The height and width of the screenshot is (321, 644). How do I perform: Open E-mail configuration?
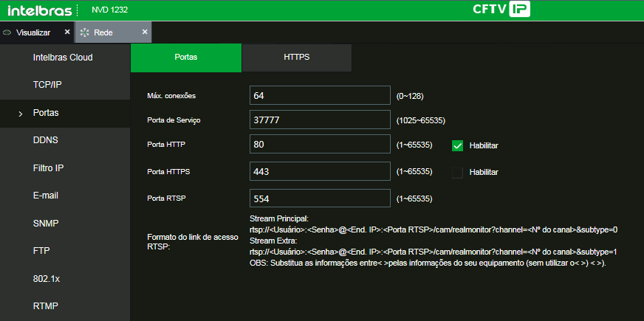46,196
